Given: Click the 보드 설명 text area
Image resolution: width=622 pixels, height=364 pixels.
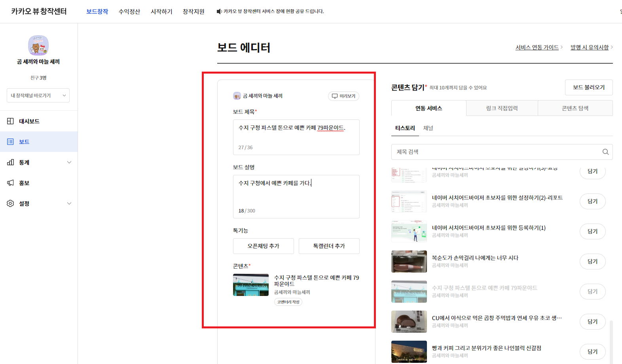Looking at the screenshot, I should click(x=296, y=197).
